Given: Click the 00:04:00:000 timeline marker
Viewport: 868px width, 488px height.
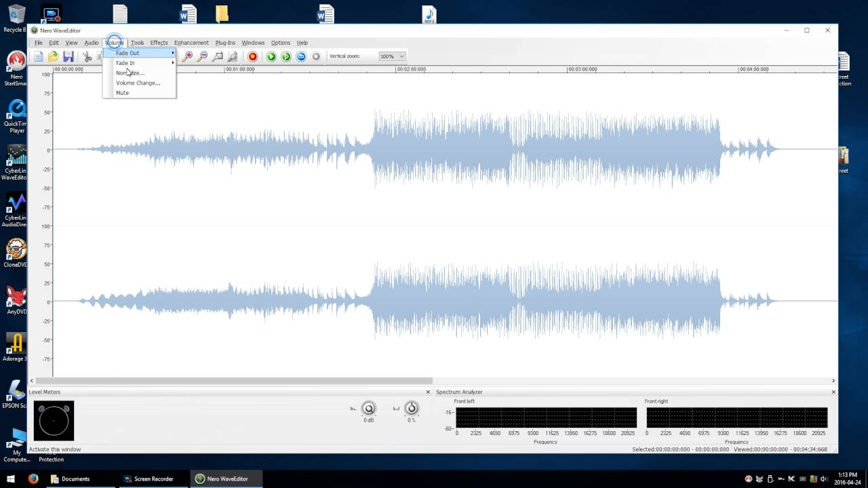Looking at the screenshot, I should (x=754, y=69).
